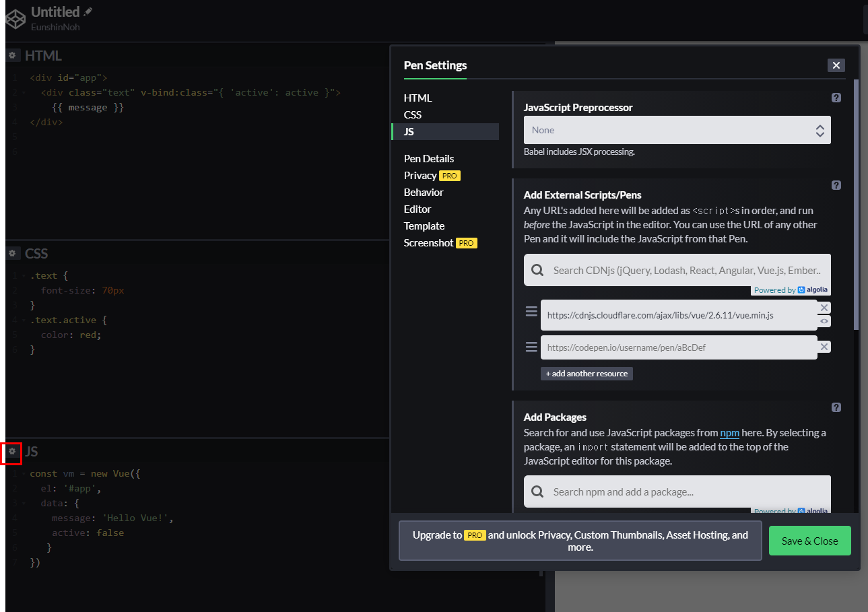
Task: Collapse HTML code block at line 2
Action: tap(24, 93)
